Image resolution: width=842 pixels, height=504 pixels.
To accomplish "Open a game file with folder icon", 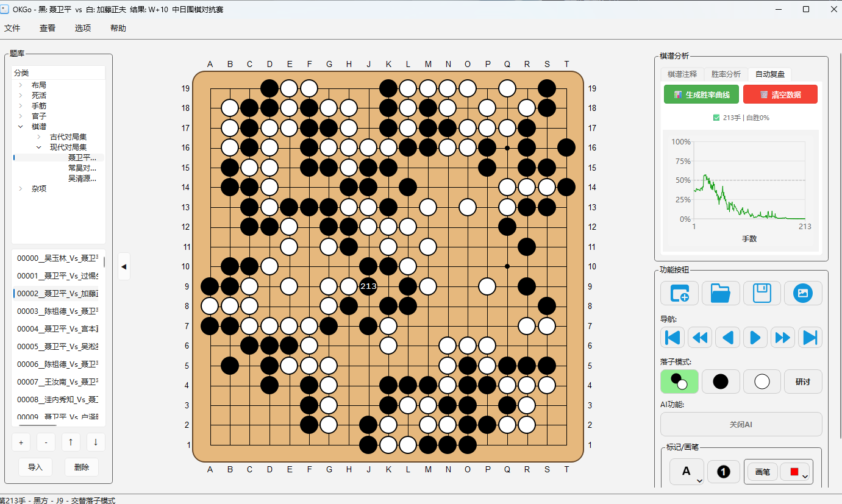I will pyautogui.click(x=721, y=293).
